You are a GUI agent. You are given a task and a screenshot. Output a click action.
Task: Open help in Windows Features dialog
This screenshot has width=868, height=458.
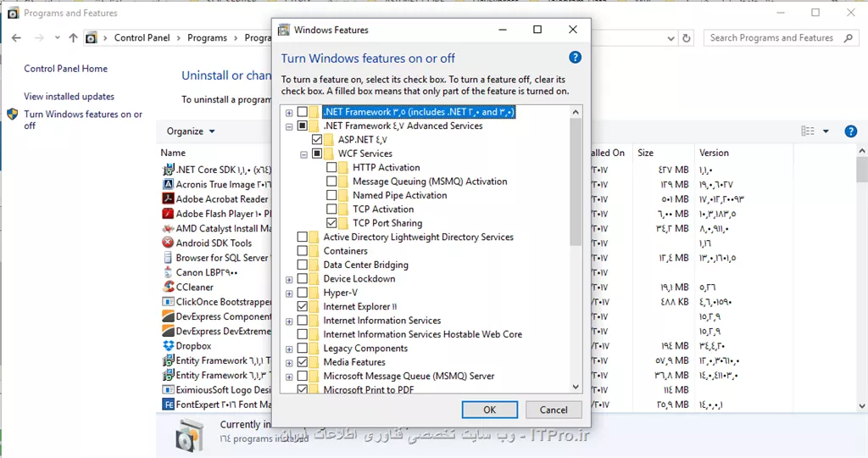576,57
